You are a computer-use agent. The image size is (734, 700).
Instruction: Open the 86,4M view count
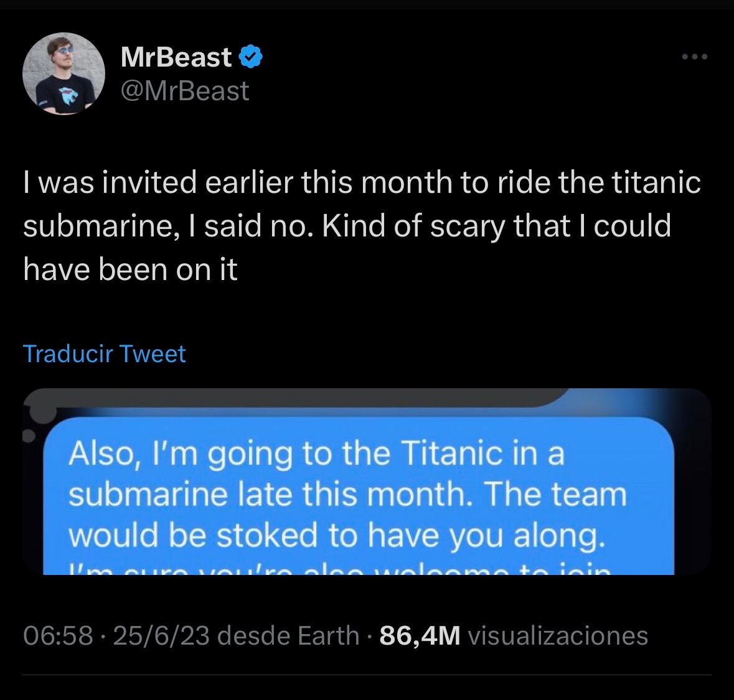(420, 635)
